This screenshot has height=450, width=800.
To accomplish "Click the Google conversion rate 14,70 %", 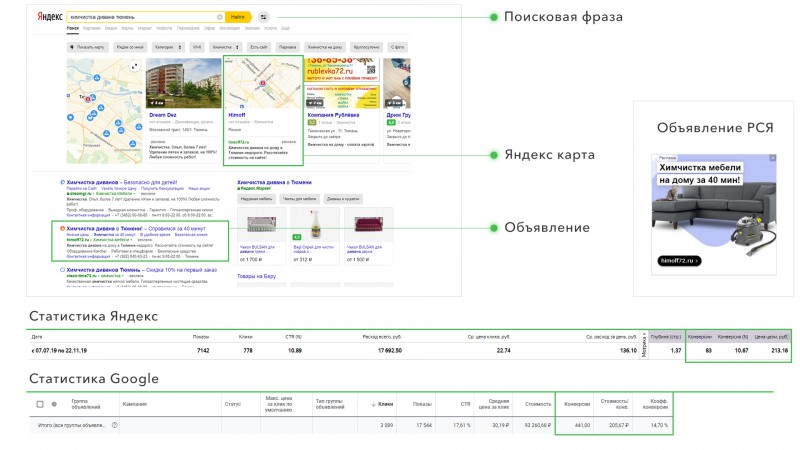I will click(659, 425).
